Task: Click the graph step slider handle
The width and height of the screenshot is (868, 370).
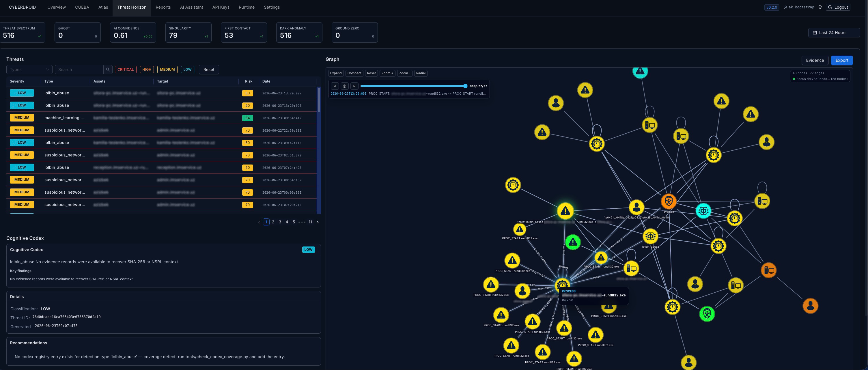Action: tap(465, 86)
